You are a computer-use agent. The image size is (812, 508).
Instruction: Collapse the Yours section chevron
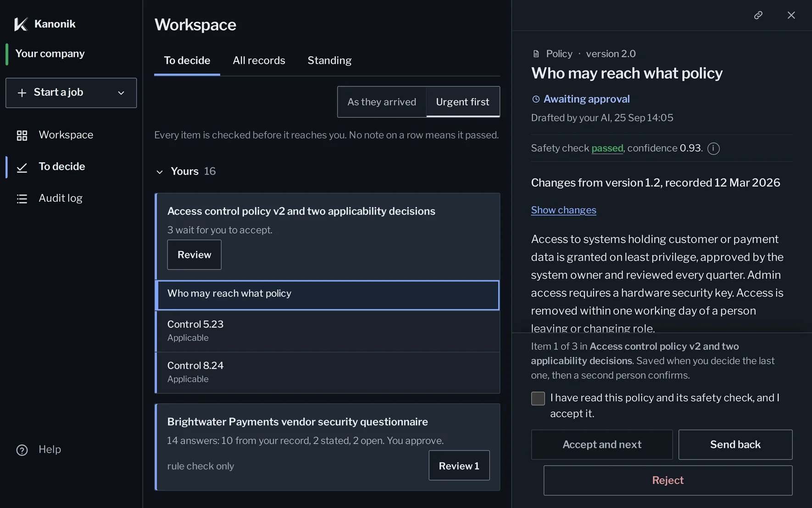pos(160,172)
